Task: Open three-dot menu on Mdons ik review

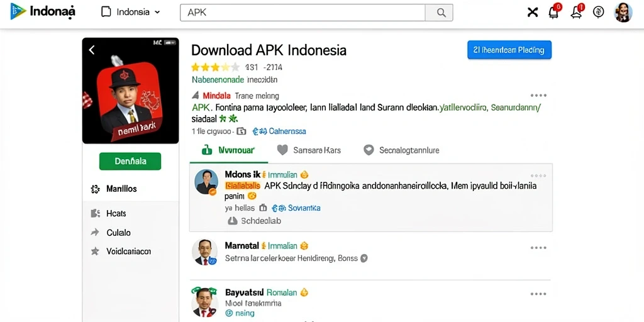Action: [538, 175]
